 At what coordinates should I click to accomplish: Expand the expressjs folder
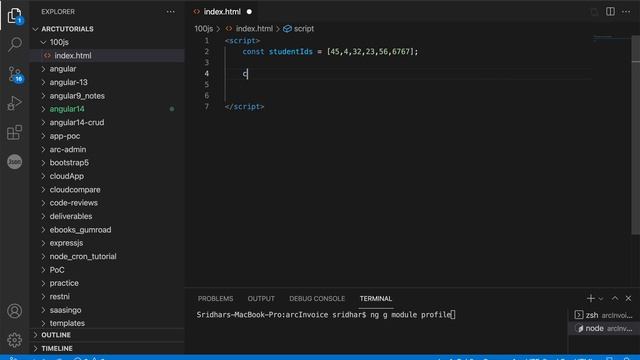66,243
